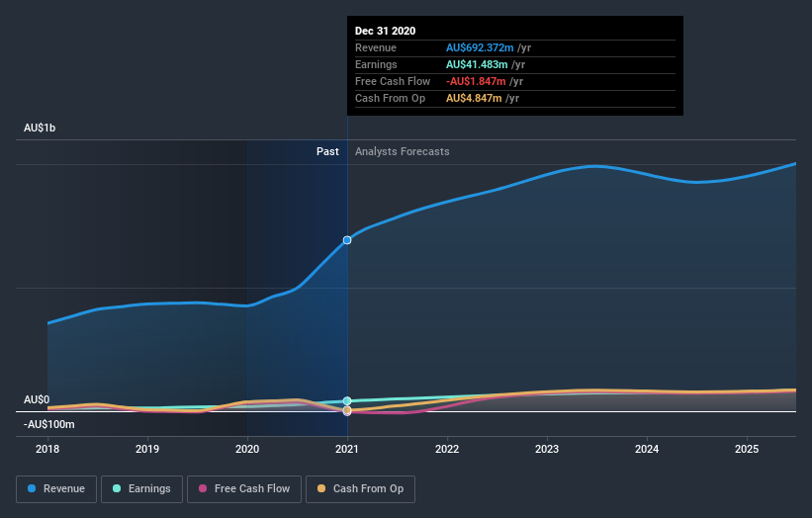
Task: Click the Analysts Forecasts label
Action: point(403,151)
